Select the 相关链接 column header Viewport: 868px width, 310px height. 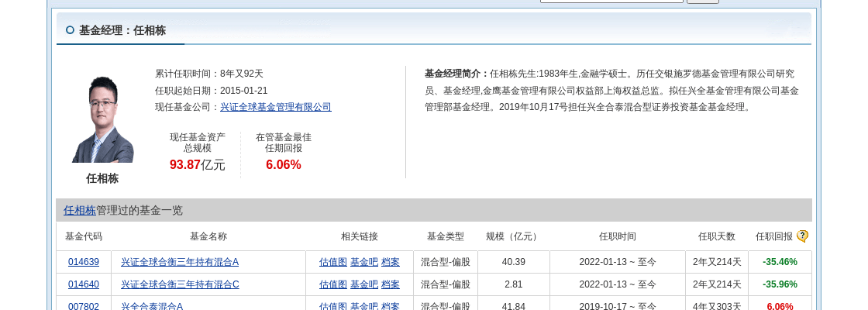pos(360,236)
